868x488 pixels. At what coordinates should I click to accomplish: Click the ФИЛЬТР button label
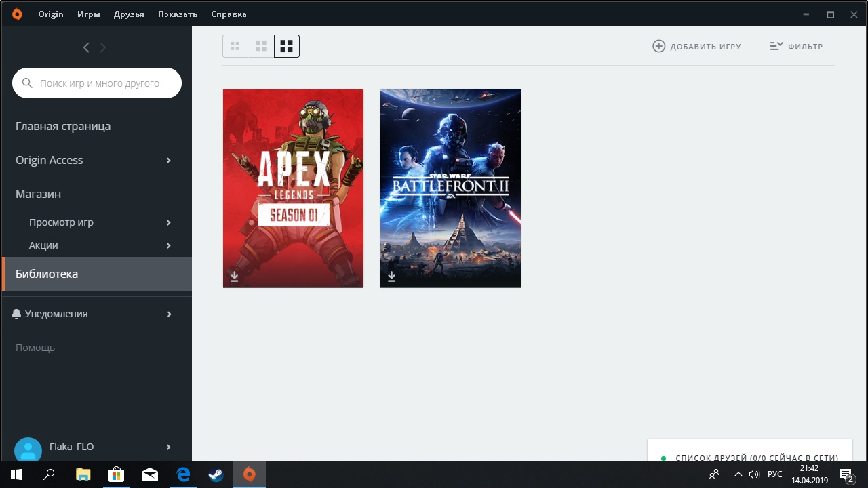tap(806, 47)
